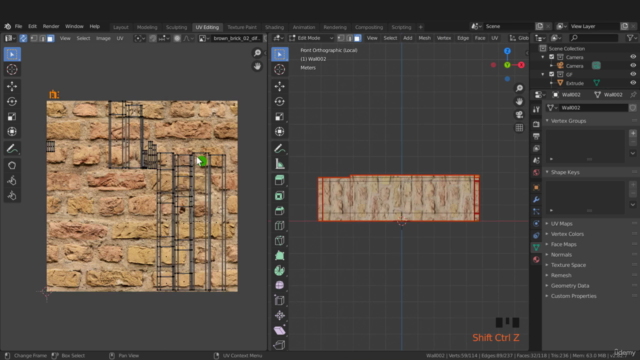
Task: Select the Pinch tool in UV editor toolbar
Action: (x=12, y=196)
